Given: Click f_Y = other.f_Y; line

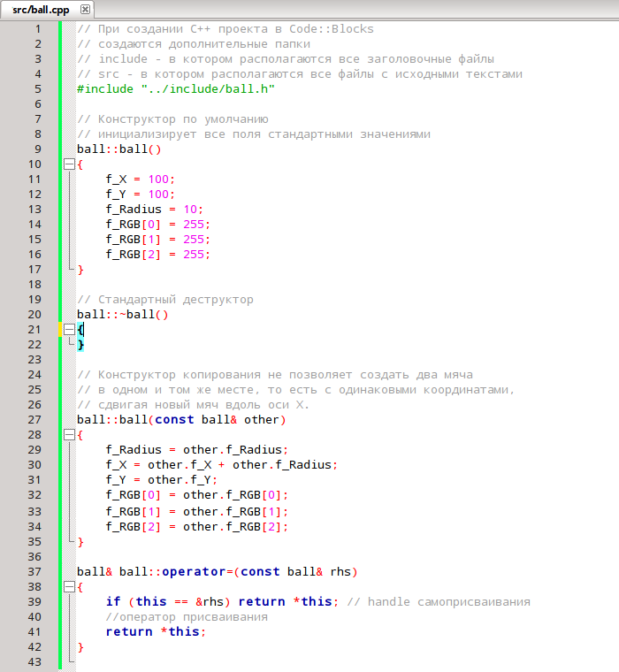Looking at the screenshot, I should [x=162, y=479].
